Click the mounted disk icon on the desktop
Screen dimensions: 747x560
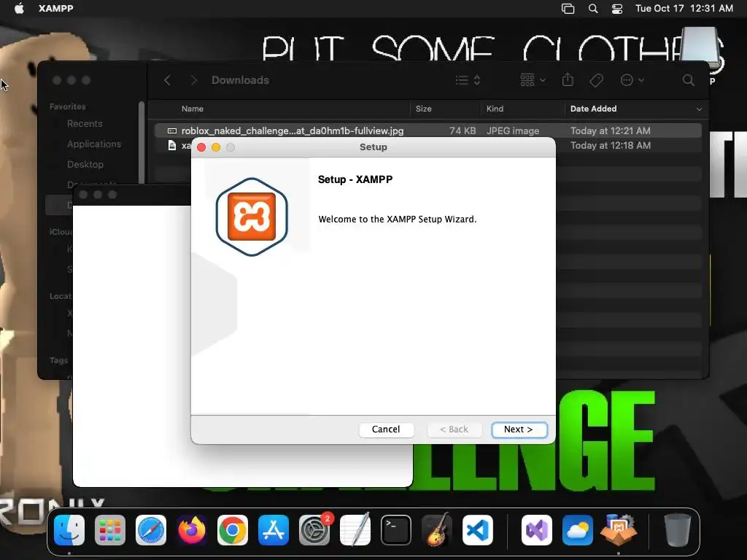tap(700, 49)
